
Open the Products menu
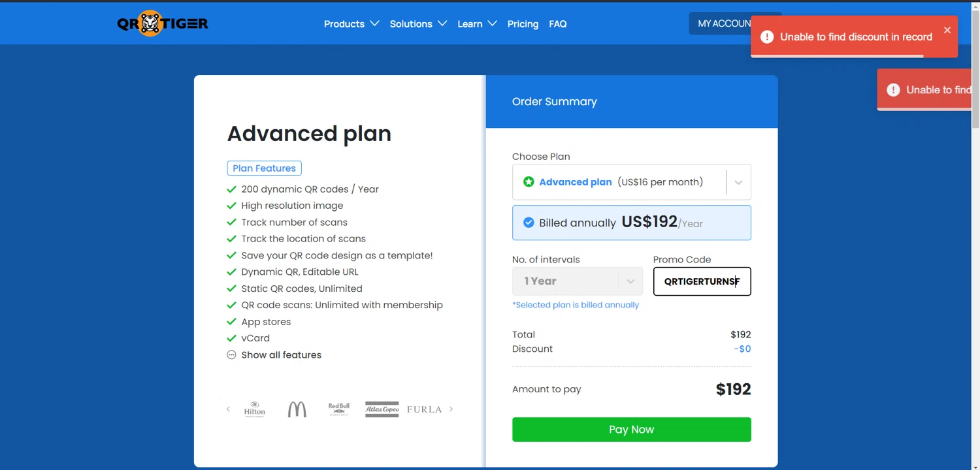(x=351, y=24)
